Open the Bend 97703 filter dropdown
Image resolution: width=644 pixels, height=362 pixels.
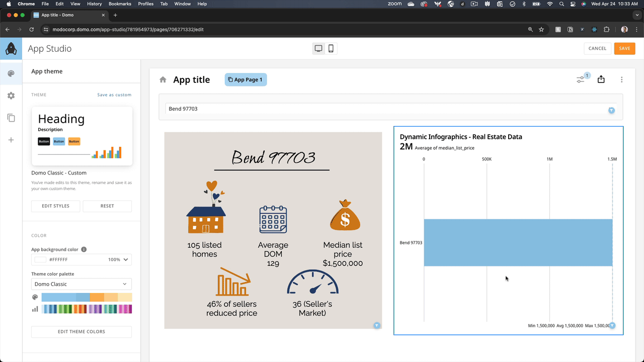click(391, 109)
